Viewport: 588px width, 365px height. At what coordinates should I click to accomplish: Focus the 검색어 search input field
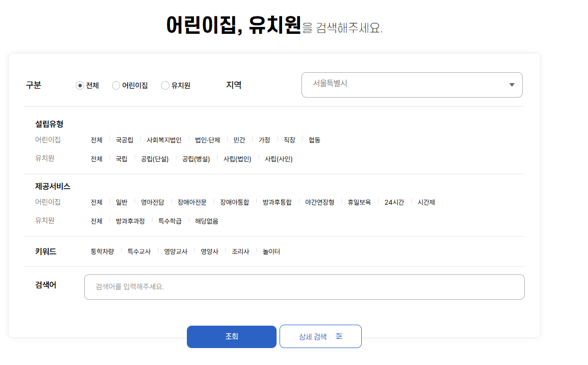tap(304, 287)
